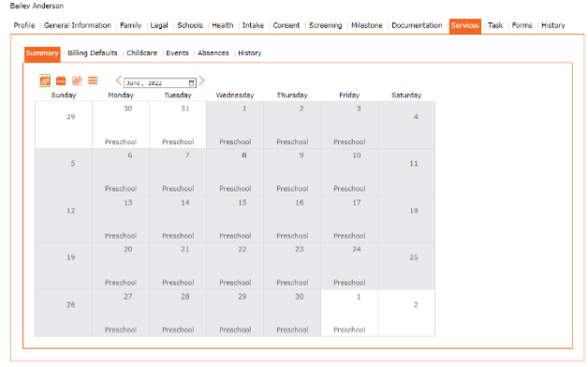The width and height of the screenshot is (588, 367).
Task: Select Saturday June 25 calendar cell
Action: pyautogui.click(x=406, y=266)
